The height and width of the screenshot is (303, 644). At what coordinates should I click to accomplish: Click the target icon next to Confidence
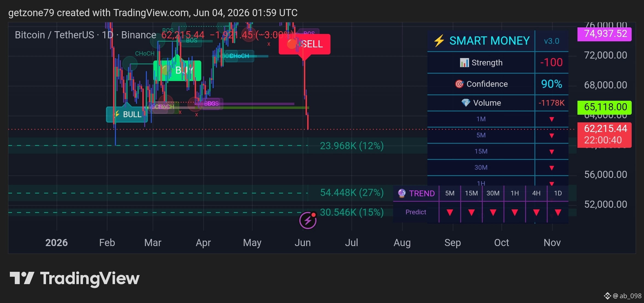(459, 84)
